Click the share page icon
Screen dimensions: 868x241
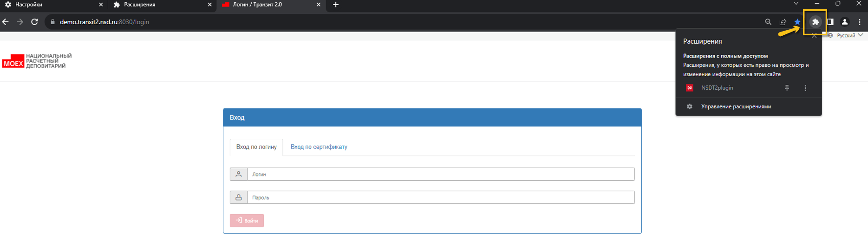pos(783,22)
